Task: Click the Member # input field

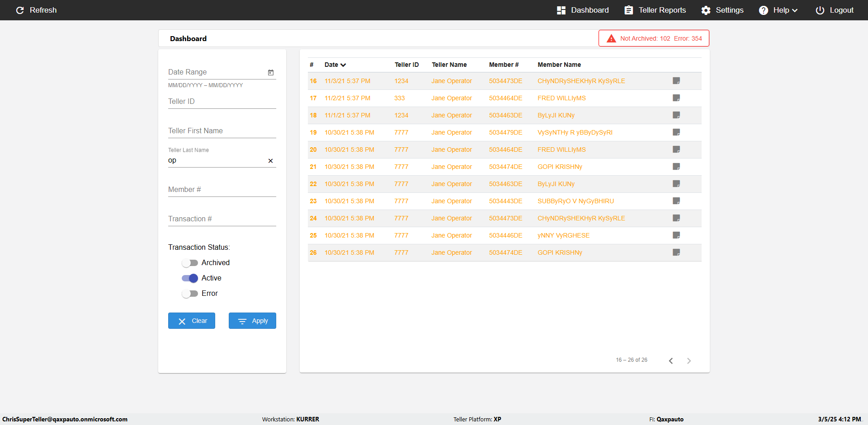Action: [222, 190]
